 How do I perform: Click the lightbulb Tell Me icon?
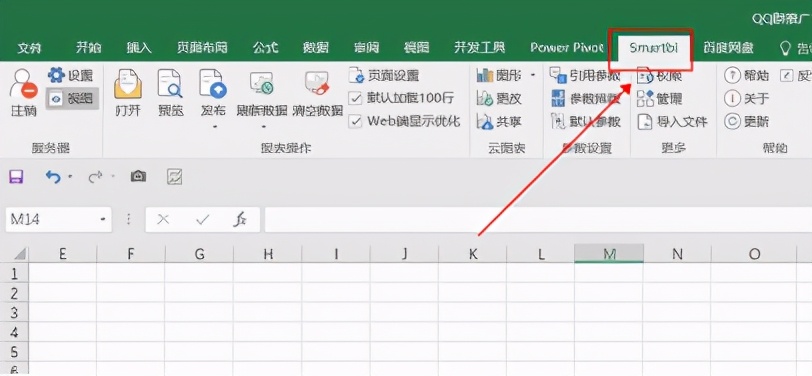point(786,49)
